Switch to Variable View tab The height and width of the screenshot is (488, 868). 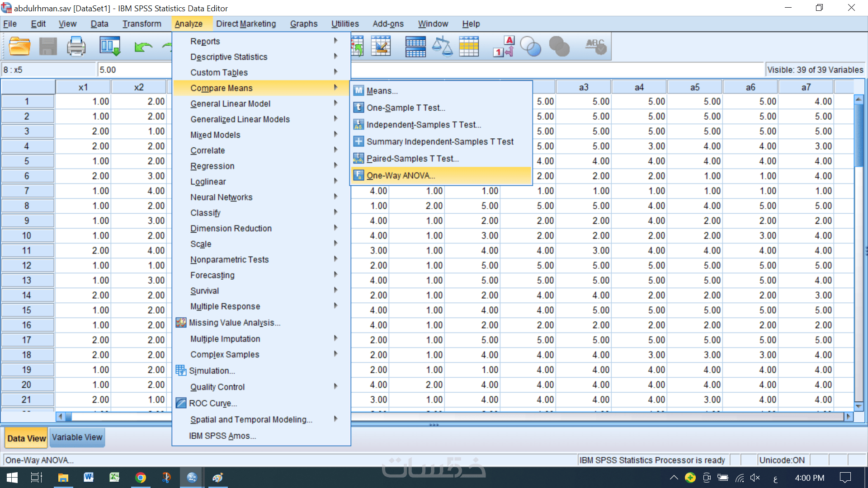point(77,437)
